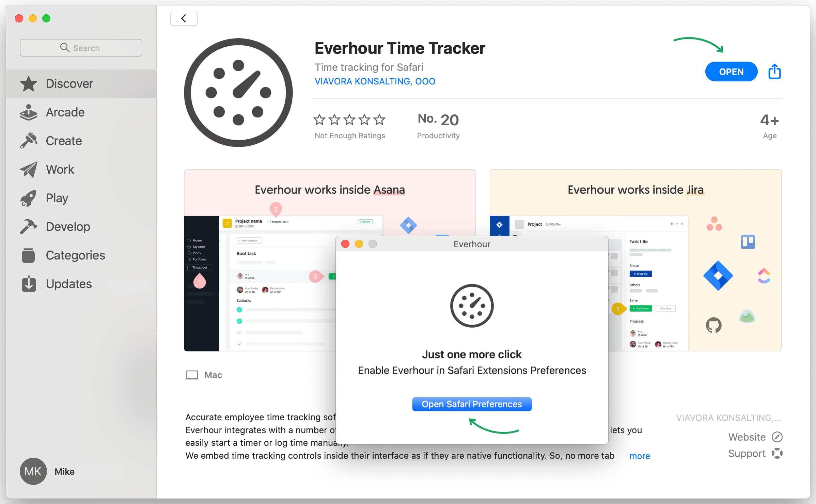This screenshot has height=504, width=816.
Task: Open the Everhour app page share sheet
Action: coord(775,72)
